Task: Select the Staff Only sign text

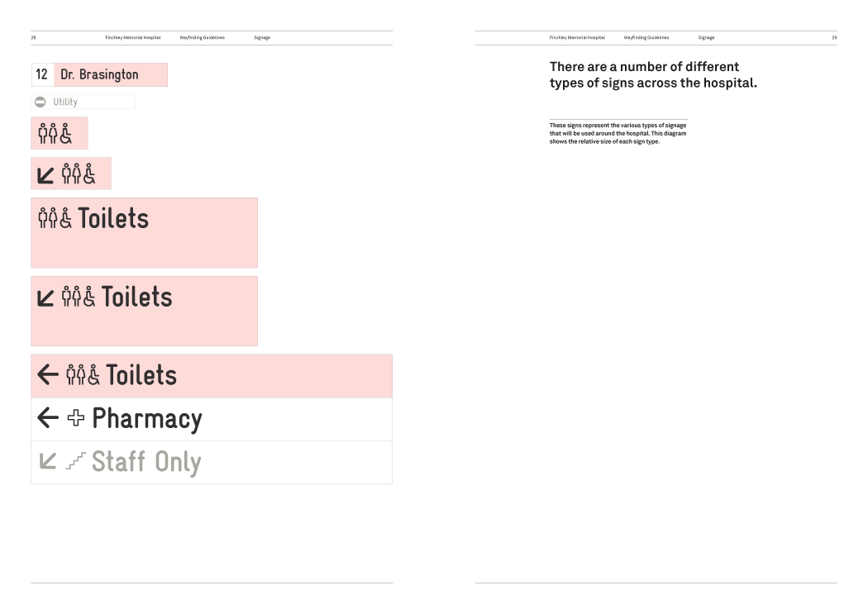Action: point(146,462)
